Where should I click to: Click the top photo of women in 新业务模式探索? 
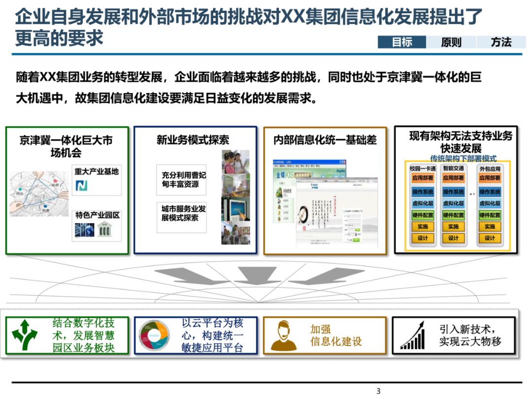point(236,162)
